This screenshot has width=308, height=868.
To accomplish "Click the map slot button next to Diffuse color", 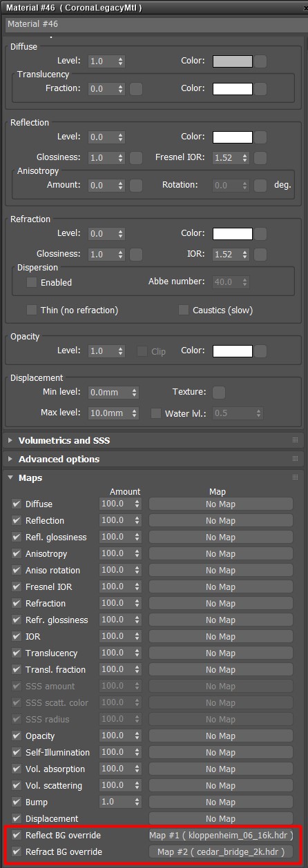I will 260,61.
